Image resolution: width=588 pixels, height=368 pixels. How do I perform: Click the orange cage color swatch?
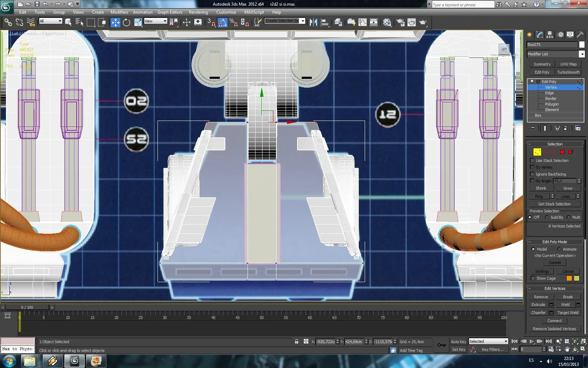tap(569, 278)
